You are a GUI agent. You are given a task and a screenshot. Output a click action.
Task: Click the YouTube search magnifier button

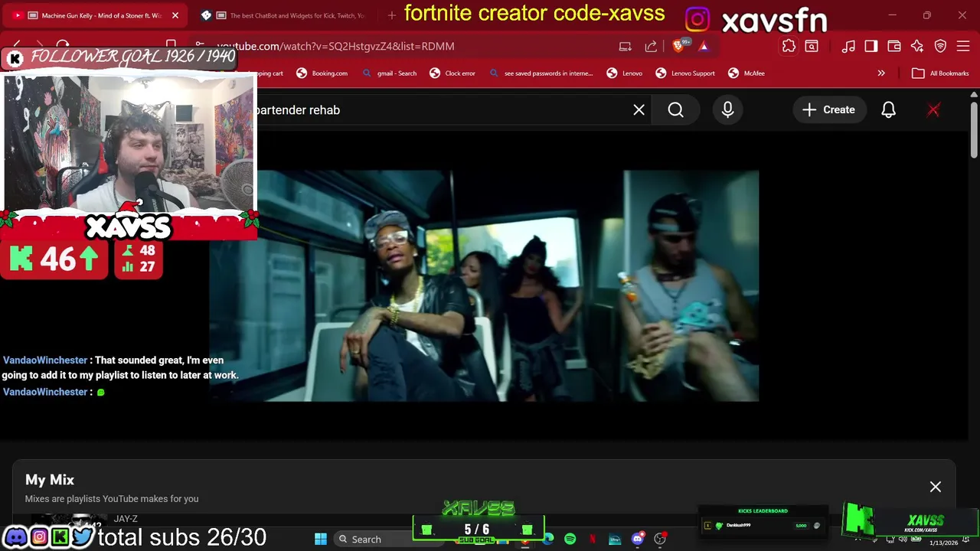[676, 110]
